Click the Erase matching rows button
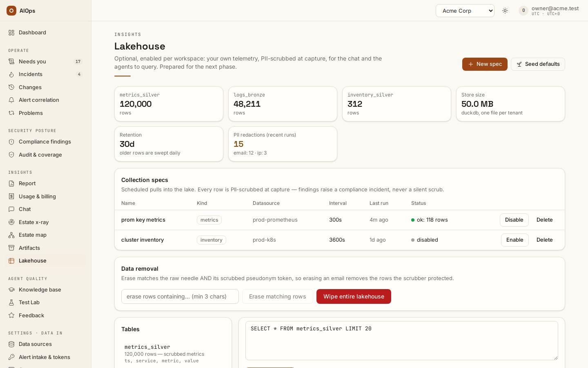The image size is (588, 368). pos(278,296)
